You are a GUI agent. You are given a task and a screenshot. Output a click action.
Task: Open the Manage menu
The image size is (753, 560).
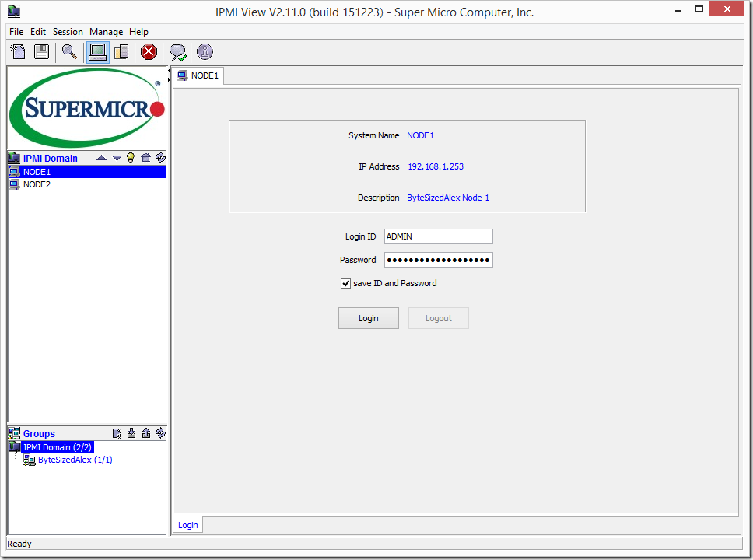[106, 32]
